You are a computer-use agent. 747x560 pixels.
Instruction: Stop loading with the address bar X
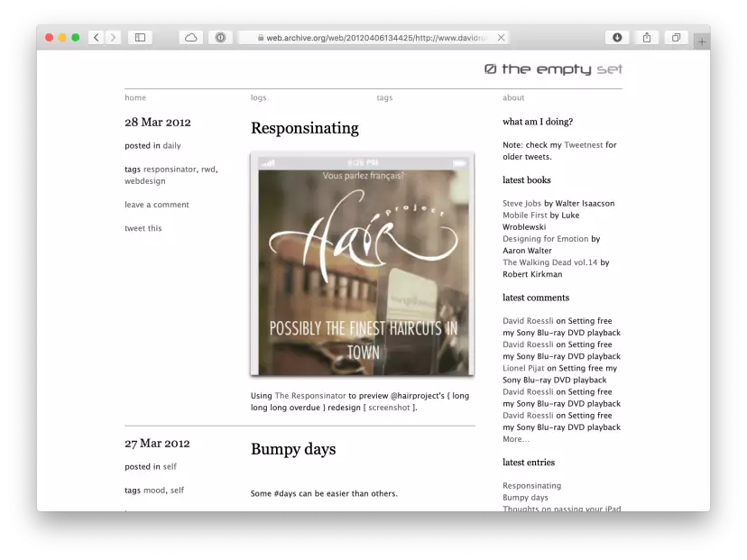(x=502, y=38)
